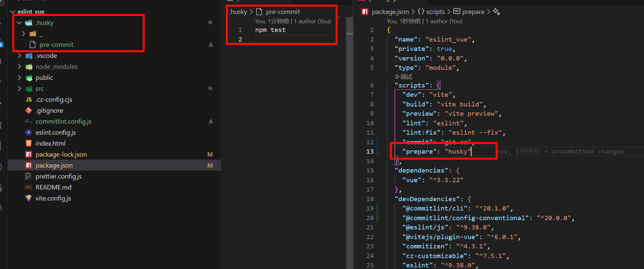The width and height of the screenshot is (644, 269).
Task: Click the ESLint icon beside eslint.config.js
Action: 29,133
